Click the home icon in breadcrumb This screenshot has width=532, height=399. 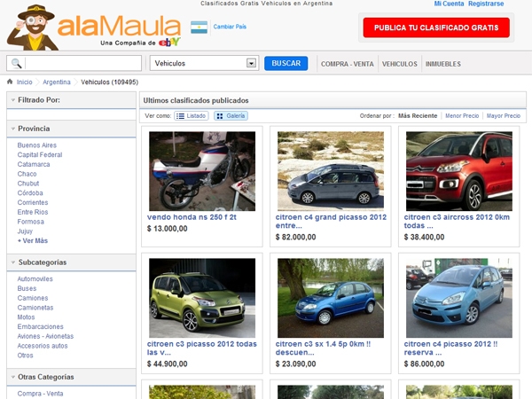10,82
